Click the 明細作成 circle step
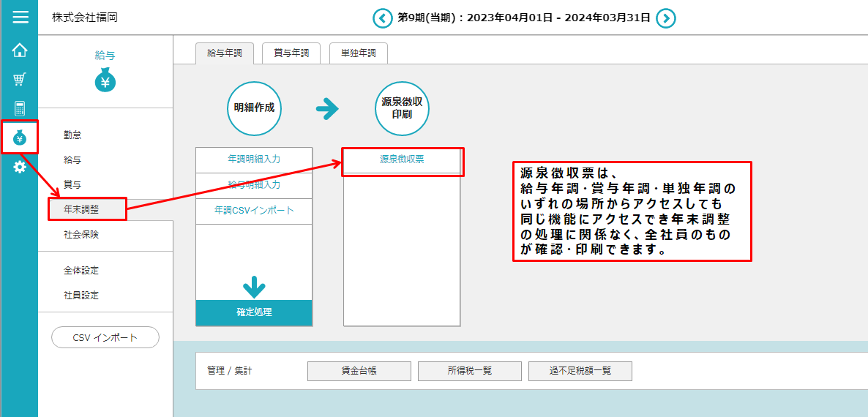 (x=254, y=108)
